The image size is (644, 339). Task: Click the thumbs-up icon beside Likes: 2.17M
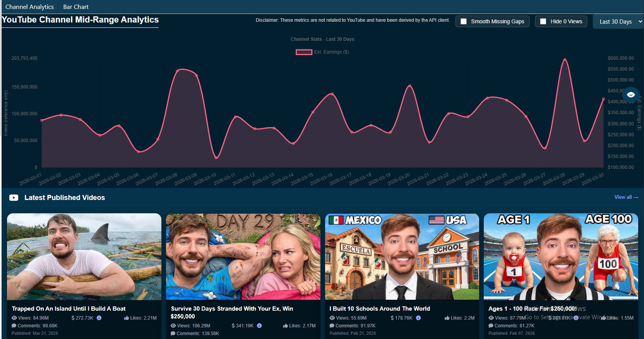tap(286, 326)
